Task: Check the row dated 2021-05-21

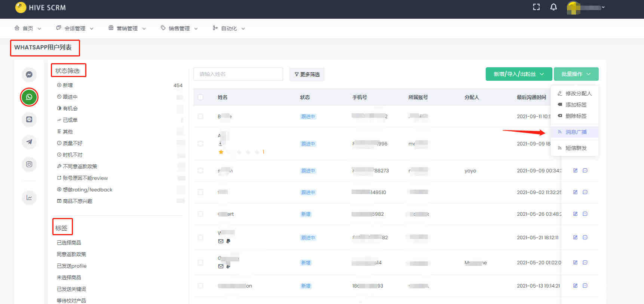Action: pos(200,237)
